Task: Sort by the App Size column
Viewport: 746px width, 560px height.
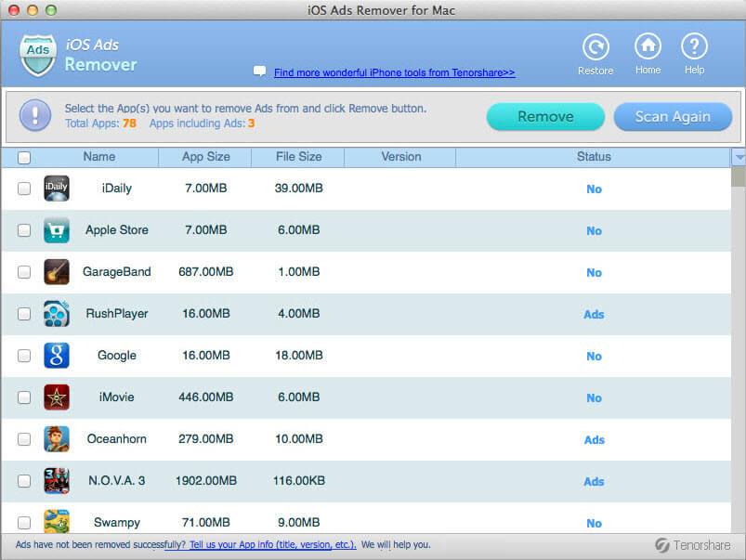Action: pyautogui.click(x=205, y=157)
